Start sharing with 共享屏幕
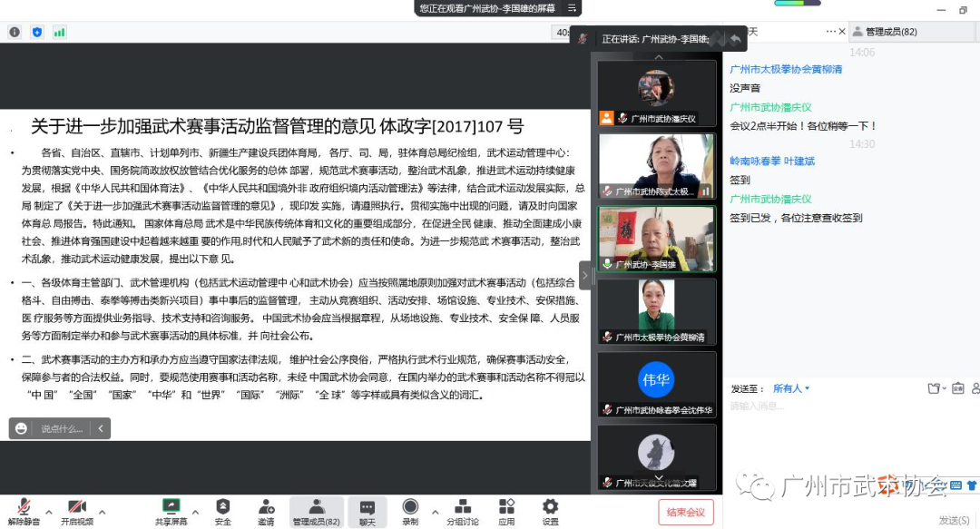 click(x=171, y=512)
